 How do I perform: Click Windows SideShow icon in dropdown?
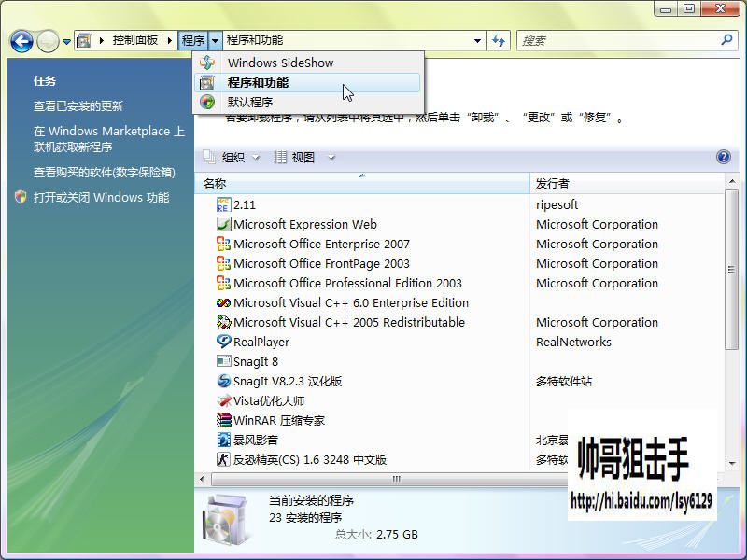[207, 63]
